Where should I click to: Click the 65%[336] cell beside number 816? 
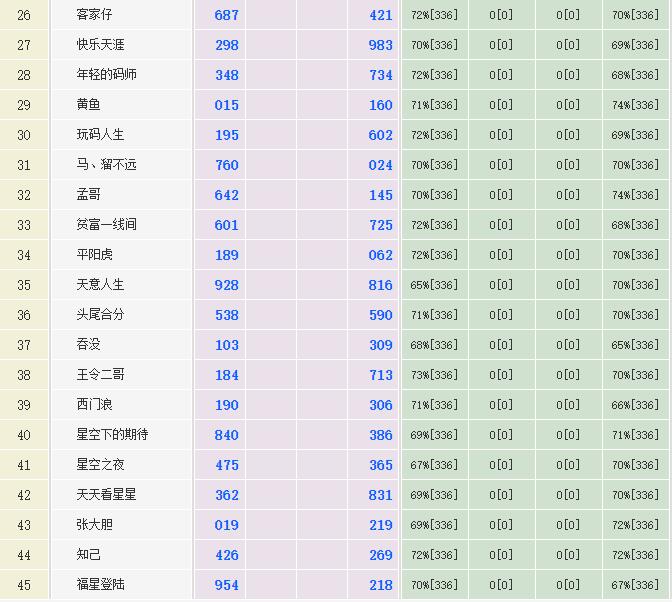(x=434, y=285)
